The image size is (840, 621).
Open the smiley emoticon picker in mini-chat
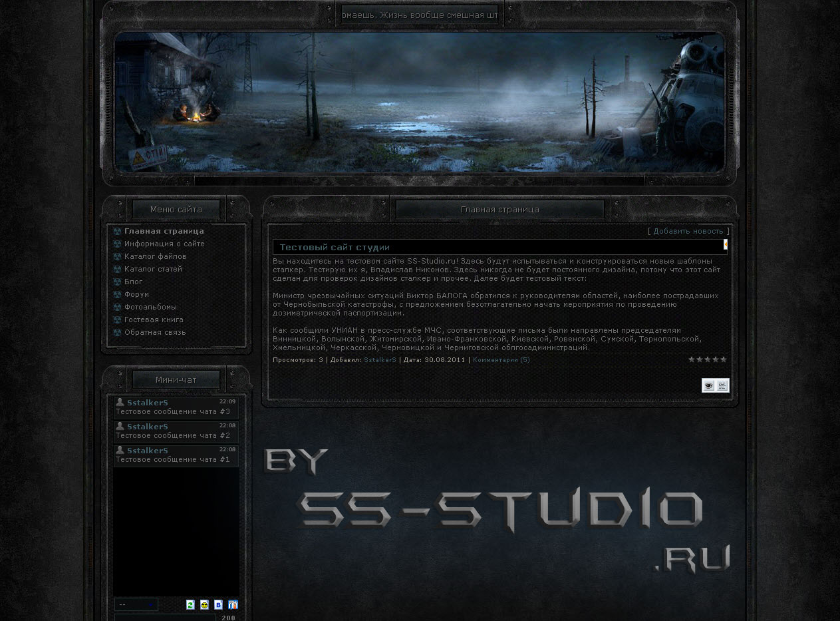click(x=204, y=604)
